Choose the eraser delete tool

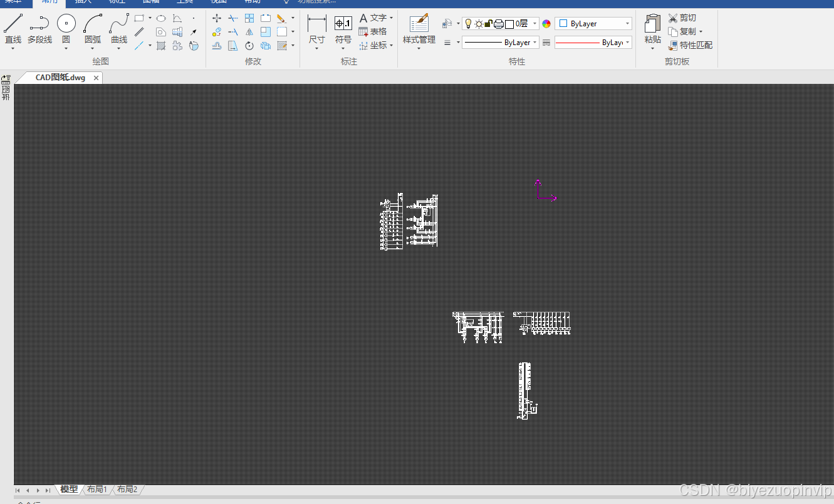281,18
